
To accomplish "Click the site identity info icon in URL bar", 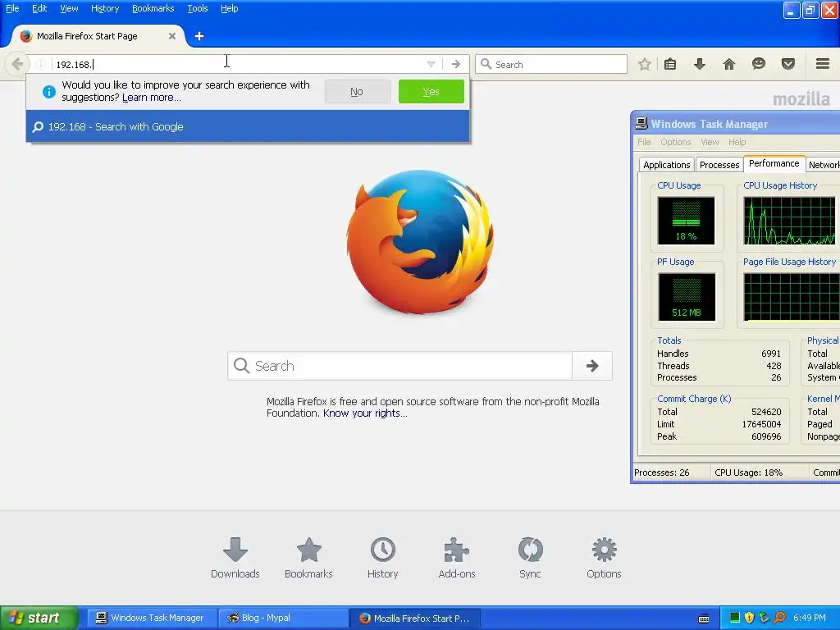I will [41, 64].
